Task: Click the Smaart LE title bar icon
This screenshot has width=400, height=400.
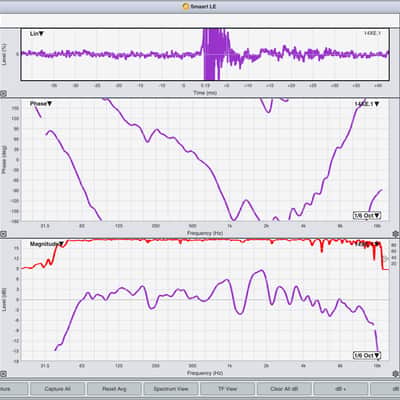Action: click(186, 6)
